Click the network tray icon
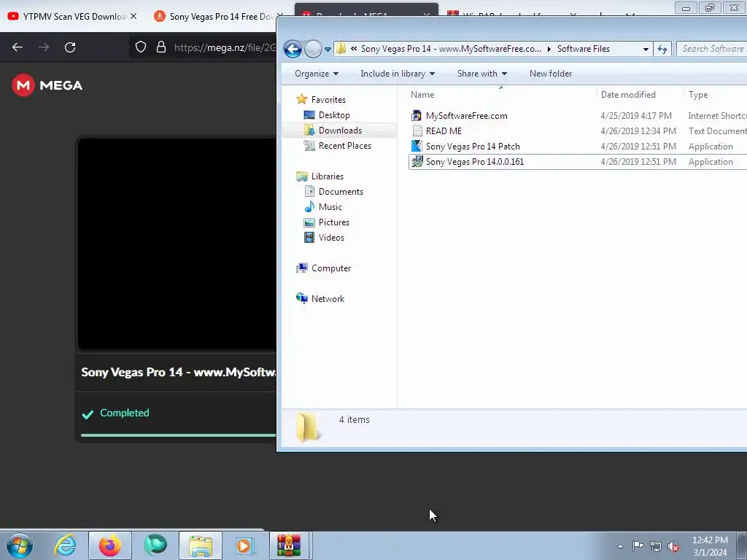Screen dimensions: 747x560 click(656, 546)
